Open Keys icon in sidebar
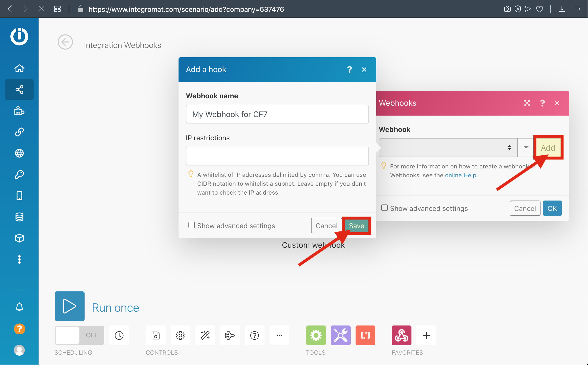Image resolution: width=588 pixels, height=365 pixels. pyautogui.click(x=19, y=175)
